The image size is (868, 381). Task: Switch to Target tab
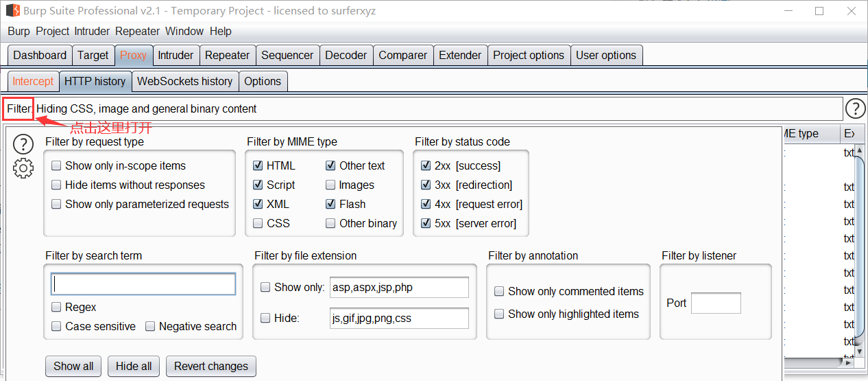tap(93, 56)
